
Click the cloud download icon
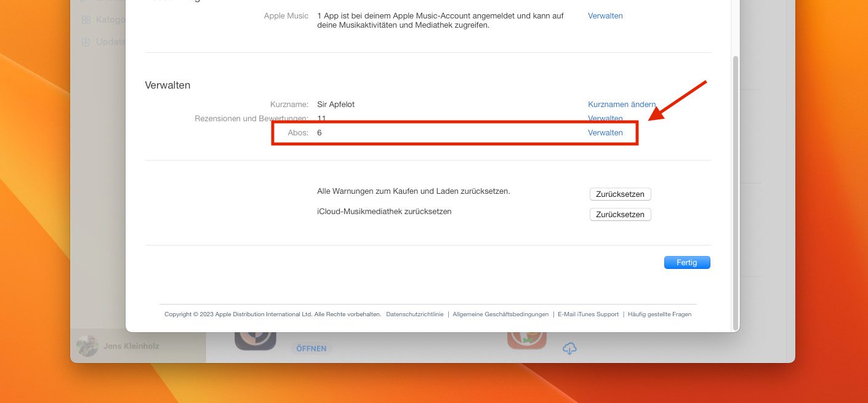(x=569, y=349)
